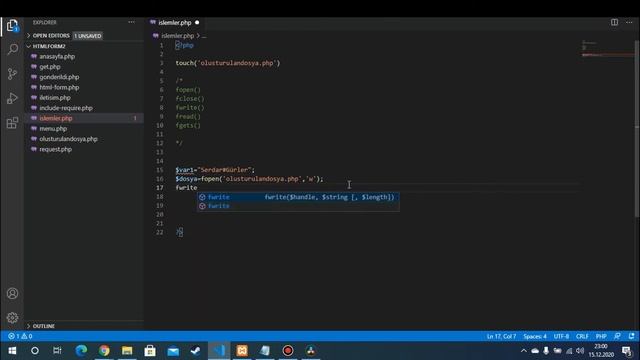
Task: Open Windows action center notifications
Action: click(x=627, y=351)
